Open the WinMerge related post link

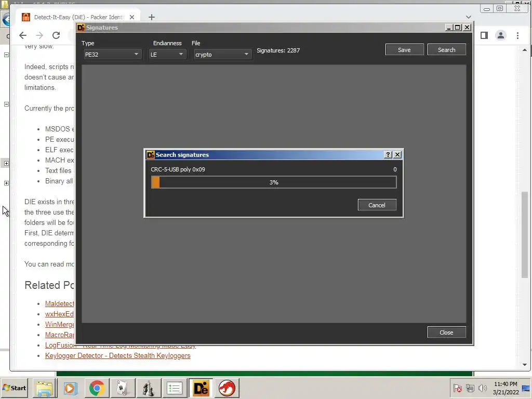[x=60, y=324]
